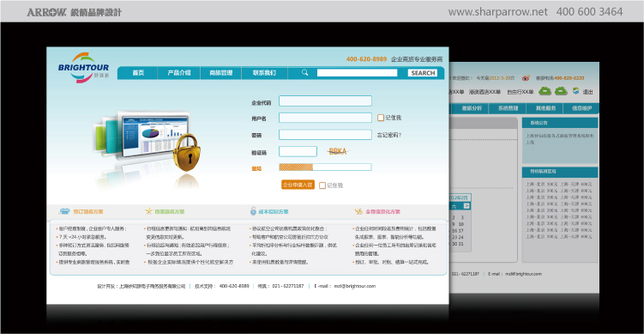Tick the 记住我 checkbox beside the orange 企业申请入驻 button
This screenshot has height=334, width=644.
click(x=322, y=185)
